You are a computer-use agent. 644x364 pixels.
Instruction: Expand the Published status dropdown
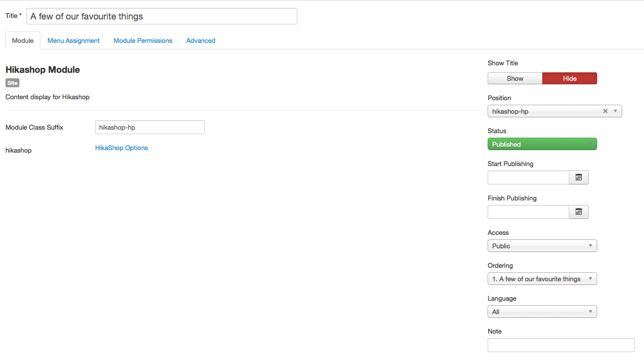[x=542, y=144]
